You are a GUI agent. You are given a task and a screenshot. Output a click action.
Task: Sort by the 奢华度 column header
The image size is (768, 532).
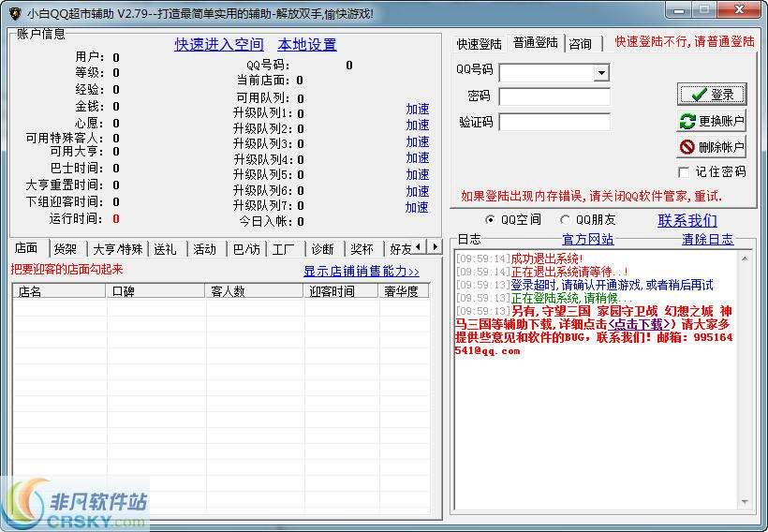pyautogui.click(x=404, y=291)
